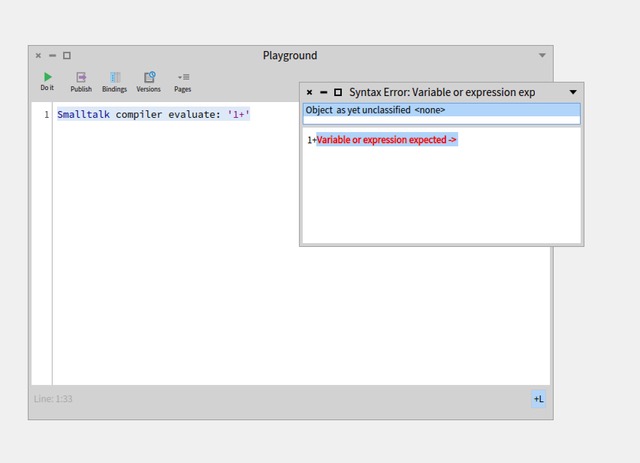Select the 'Object as yet unclassified' header
Image resolution: width=640 pixels, height=463 pixels.
click(376, 110)
